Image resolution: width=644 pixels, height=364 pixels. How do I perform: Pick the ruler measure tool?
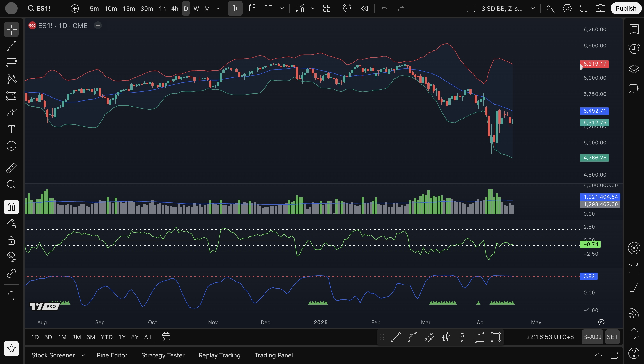[x=11, y=168]
